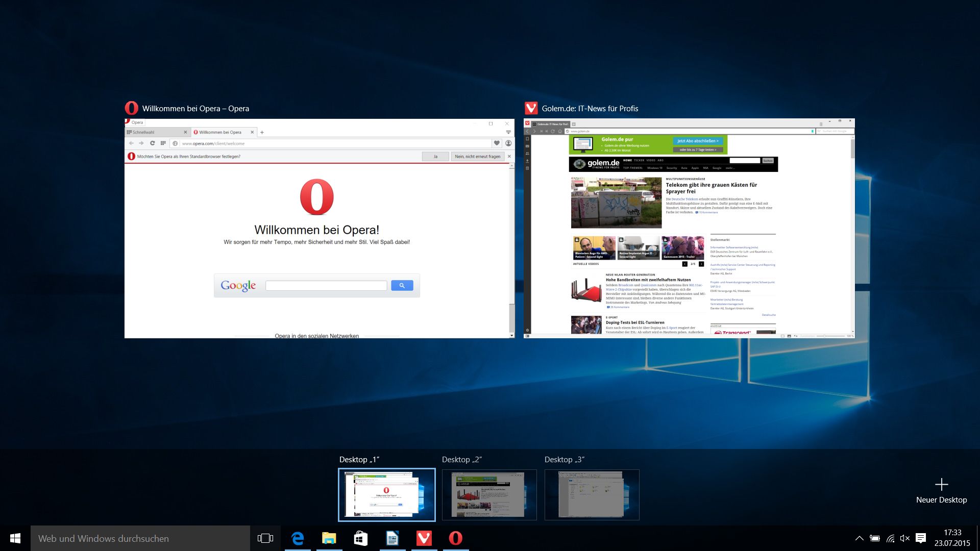Open Speed Dial grid icon in Opera toolbar
This screenshot has width=980, height=551.
coord(163,143)
